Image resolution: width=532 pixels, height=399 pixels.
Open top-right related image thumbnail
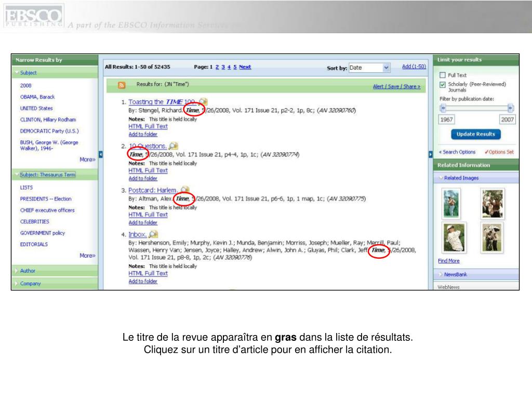(x=493, y=203)
